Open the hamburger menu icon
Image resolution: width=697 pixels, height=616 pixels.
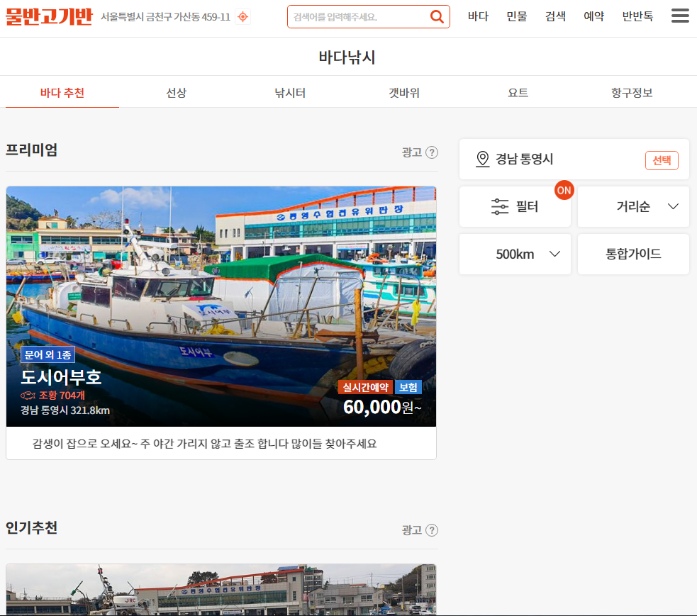[680, 16]
